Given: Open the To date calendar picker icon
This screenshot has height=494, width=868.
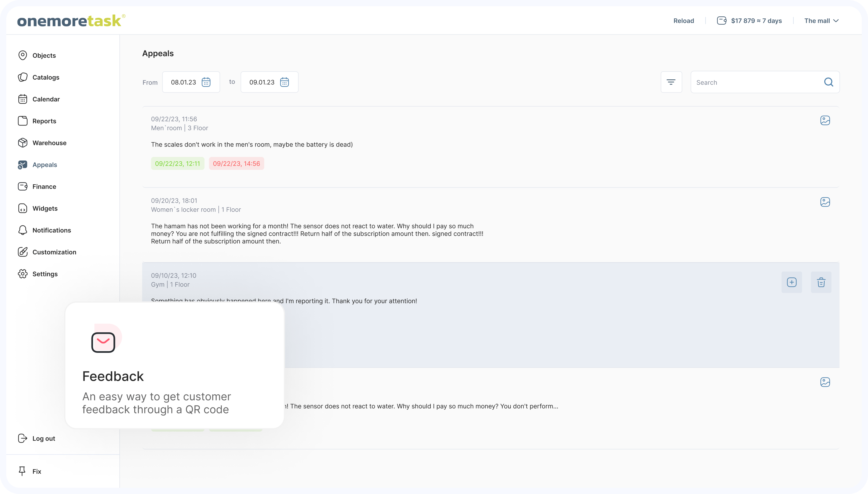Looking at the screenshot, I should pos(285,82).
